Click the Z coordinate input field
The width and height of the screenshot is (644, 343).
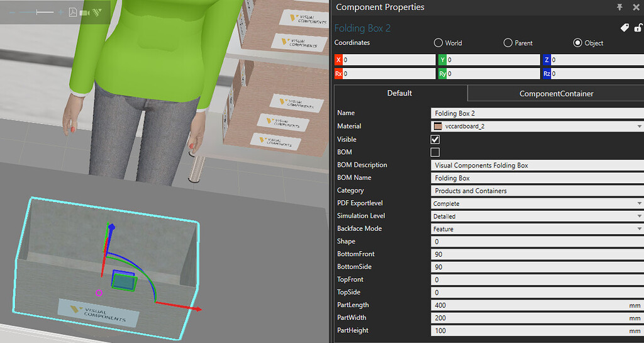[x=597, y=60]
